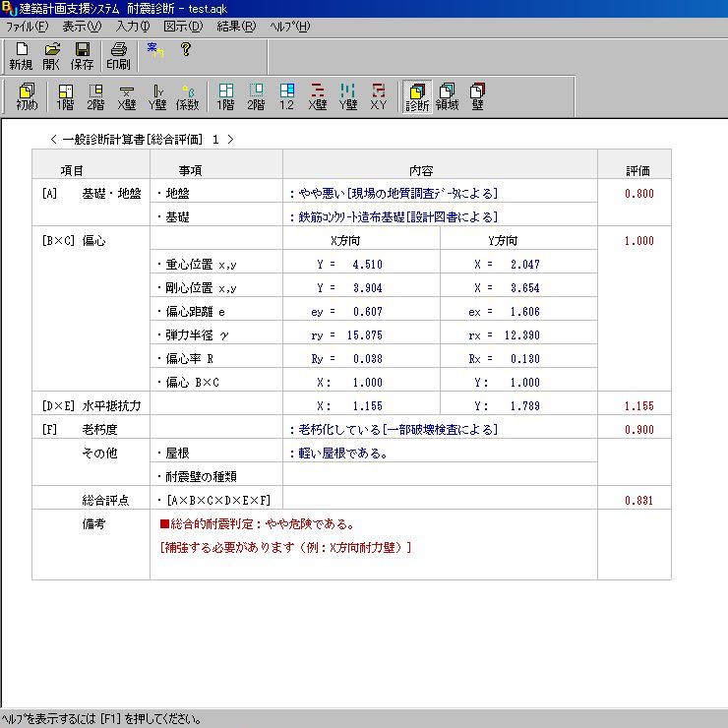Open the 2階 input icon
The width and height of the screenshot is (728, 728).
click(95, 96)
